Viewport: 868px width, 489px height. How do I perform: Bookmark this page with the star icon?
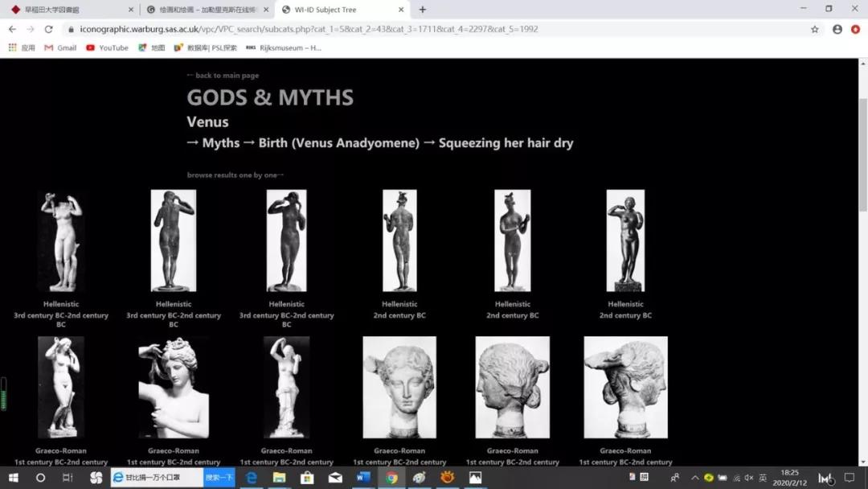click(x=815, y=29)
